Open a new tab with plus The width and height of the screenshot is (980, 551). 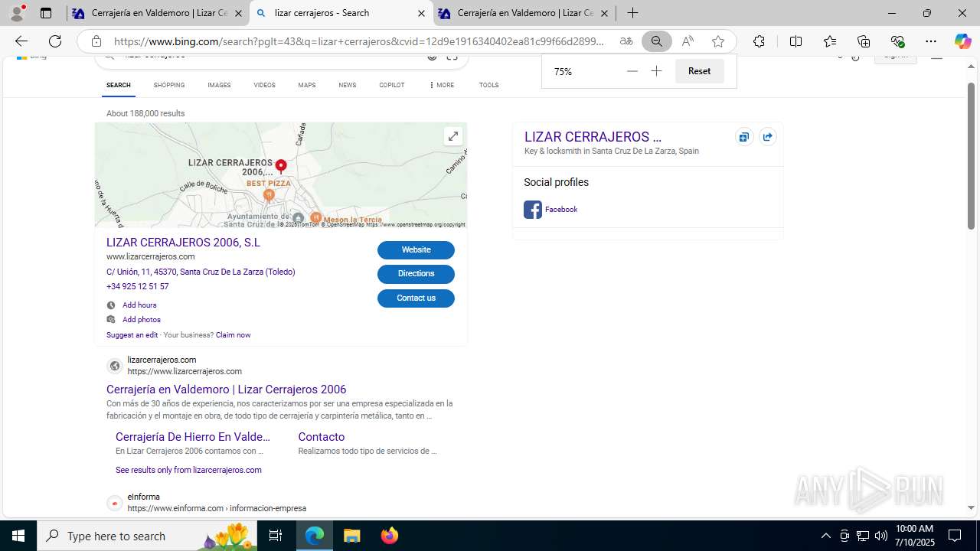(x=632, y=13)
